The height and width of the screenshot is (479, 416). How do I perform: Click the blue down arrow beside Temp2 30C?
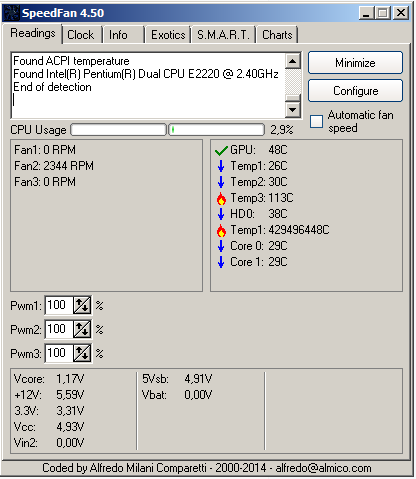tap(221, 182)
